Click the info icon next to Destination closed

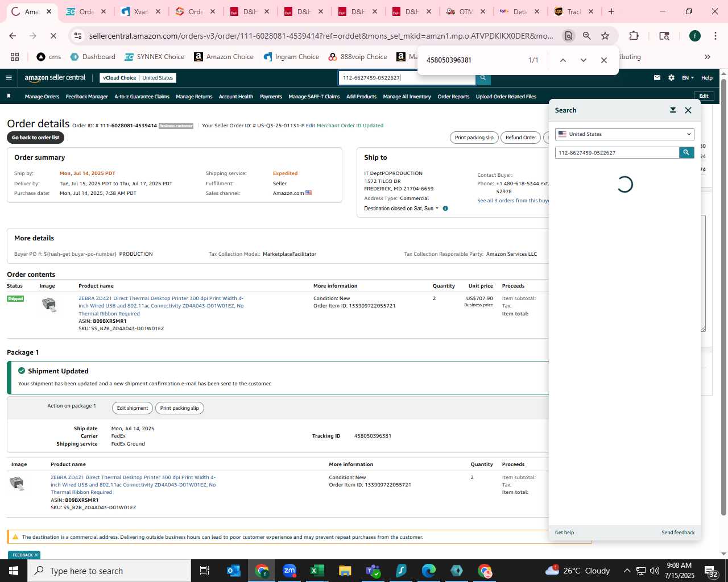pos(445,209)
